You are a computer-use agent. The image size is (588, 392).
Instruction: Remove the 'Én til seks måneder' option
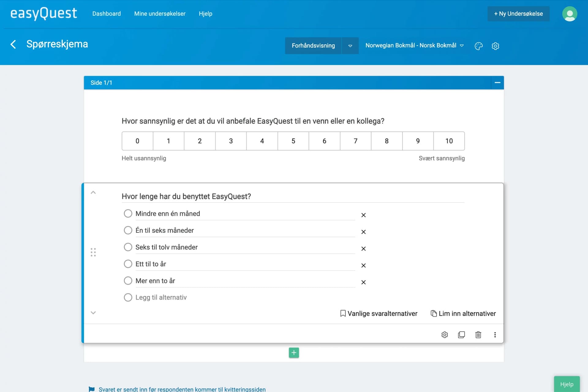tap(363, 232)
